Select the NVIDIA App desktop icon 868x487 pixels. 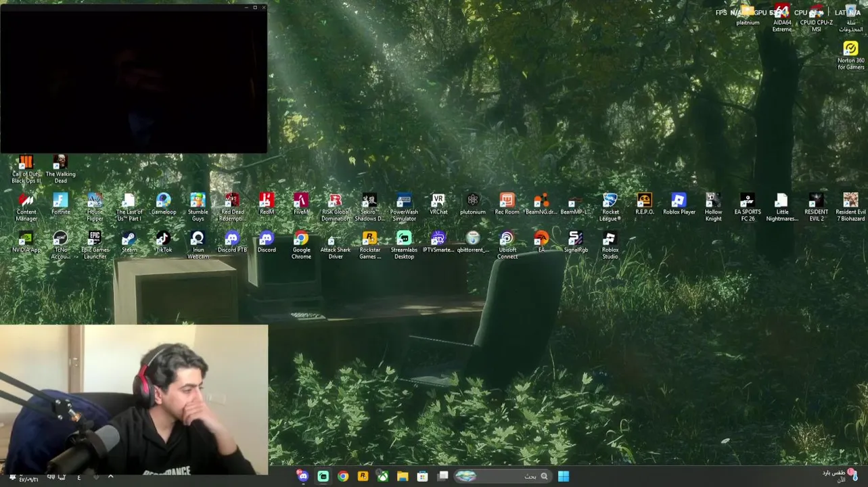coord(26,241)
